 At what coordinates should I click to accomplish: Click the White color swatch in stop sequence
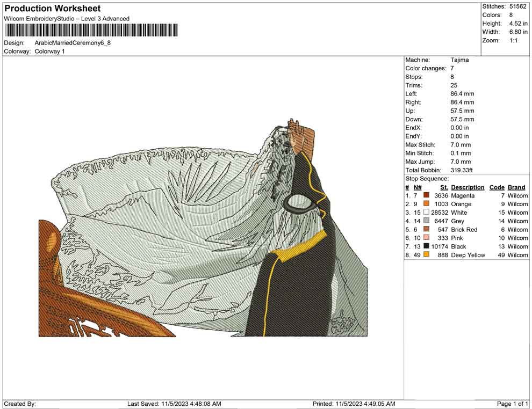click(x=426, y=212)
